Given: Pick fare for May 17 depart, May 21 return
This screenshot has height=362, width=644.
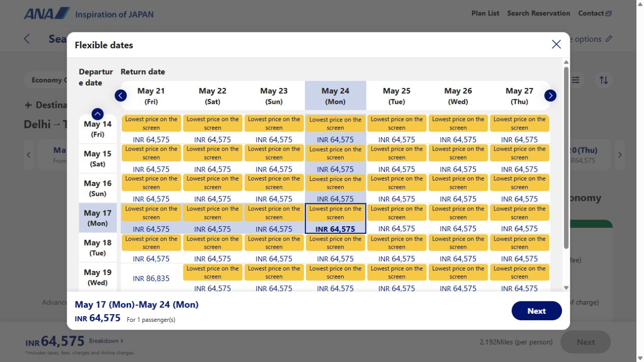Looking at the screenshot, I should pyautogui.click(x=151, y=219).
